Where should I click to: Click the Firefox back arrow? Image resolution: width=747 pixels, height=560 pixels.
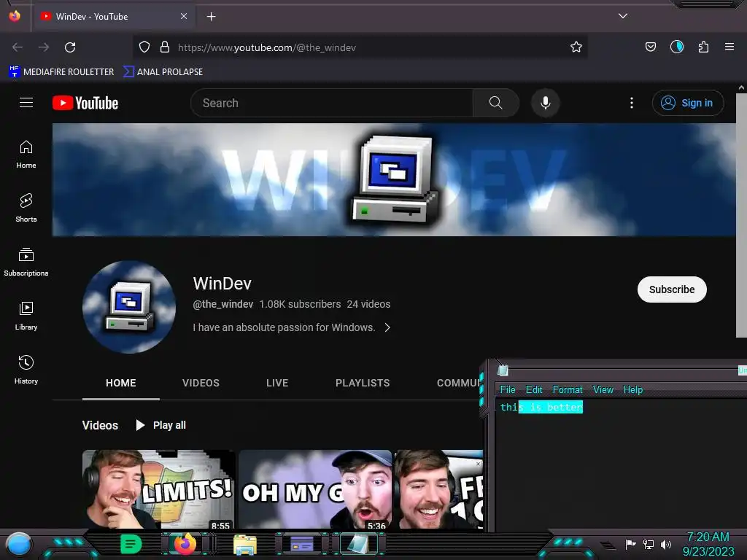pyautogui.click(x=18, y=47)
